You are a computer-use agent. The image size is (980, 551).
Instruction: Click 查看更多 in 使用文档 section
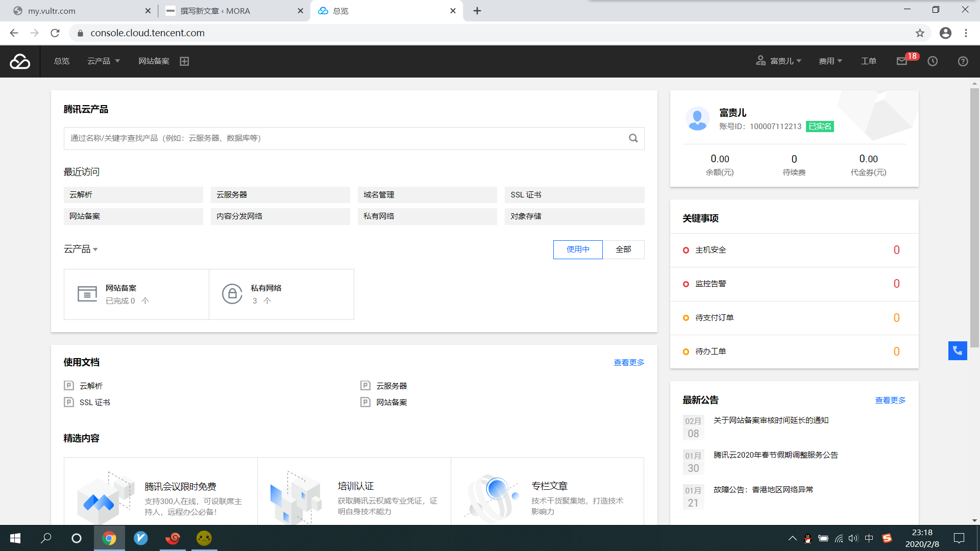pyautogui.click(x=629, y=362)
